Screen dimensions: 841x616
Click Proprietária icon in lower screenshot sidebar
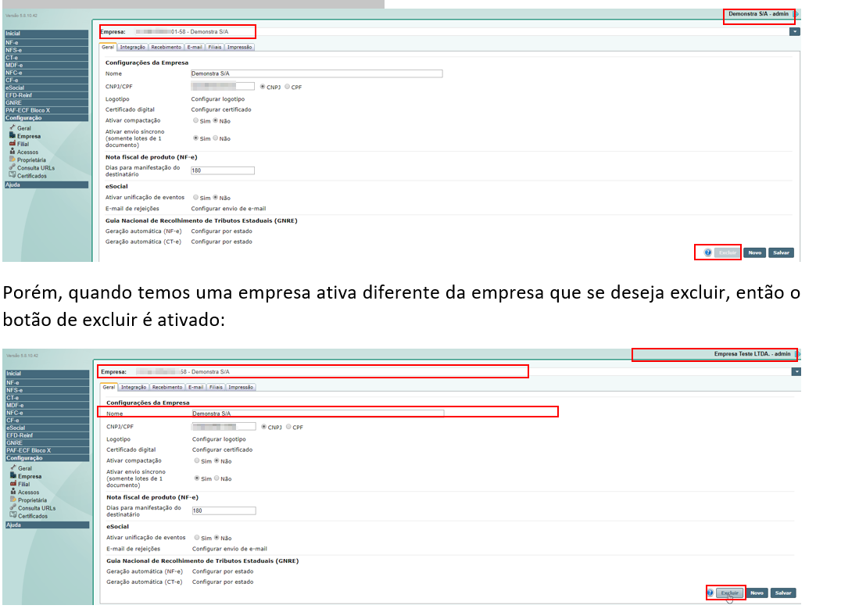click(13, 500)
